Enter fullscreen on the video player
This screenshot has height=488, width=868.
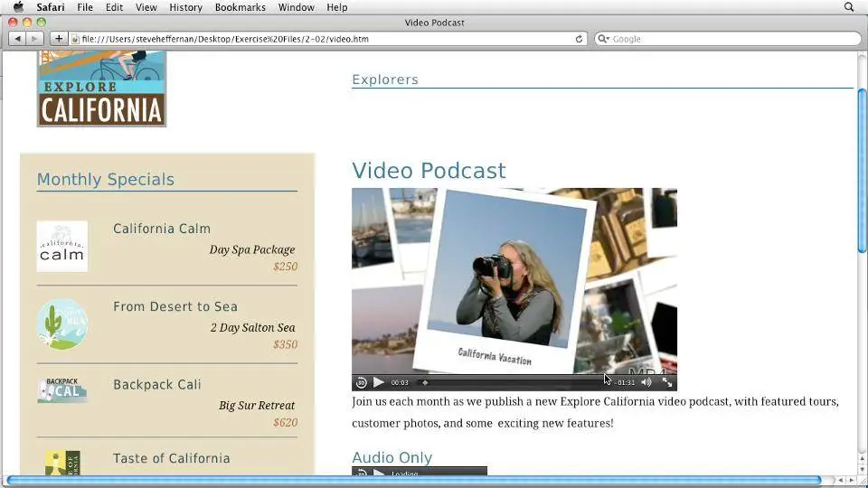(x=667, y=382)
